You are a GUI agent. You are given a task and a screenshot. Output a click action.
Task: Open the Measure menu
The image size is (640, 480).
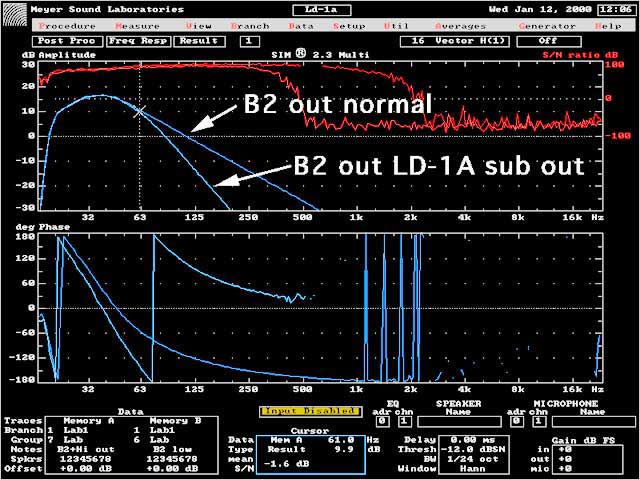[x=137, y=26]
